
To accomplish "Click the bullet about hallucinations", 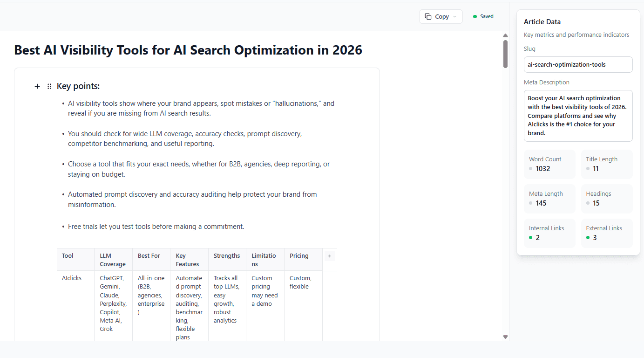I will [x=201, y=108].
